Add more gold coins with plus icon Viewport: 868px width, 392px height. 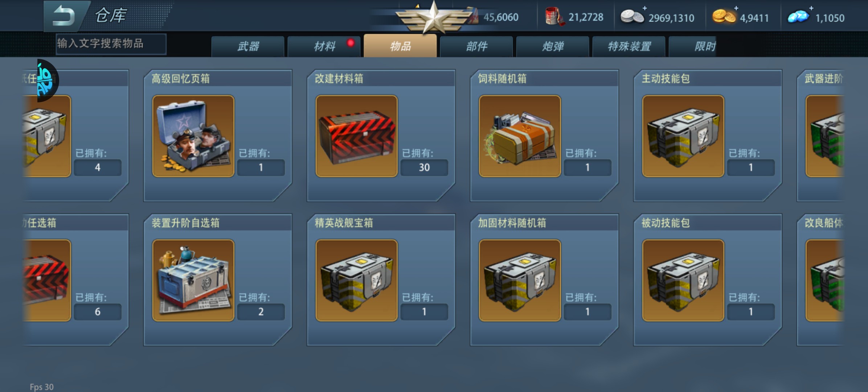coord(736,8)
